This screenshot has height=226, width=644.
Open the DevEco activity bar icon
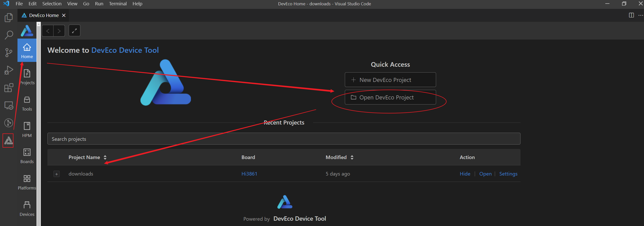point(8,141)
